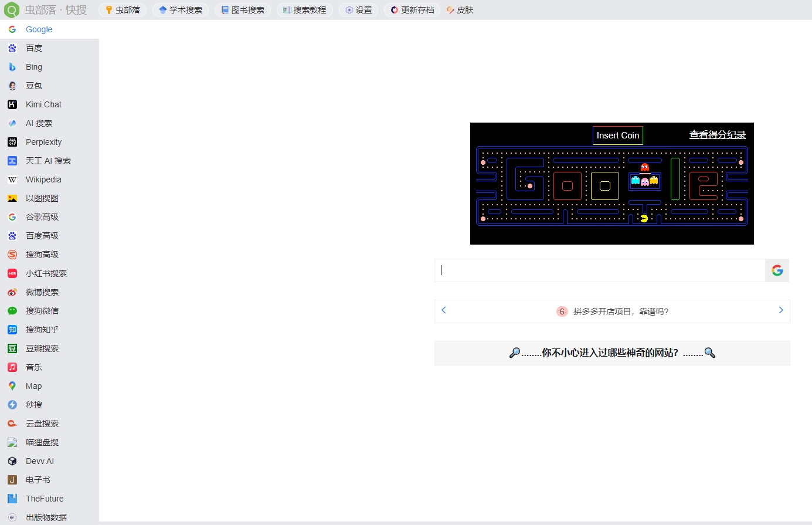
Task: Click the 皮肤 skin option
Action: 460,10
